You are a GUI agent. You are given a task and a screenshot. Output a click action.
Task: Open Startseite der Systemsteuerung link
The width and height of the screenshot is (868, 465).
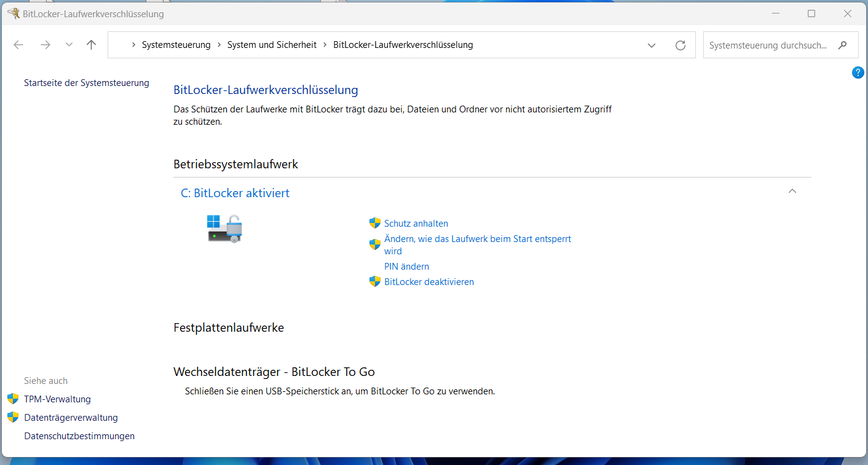click(87, 83)
